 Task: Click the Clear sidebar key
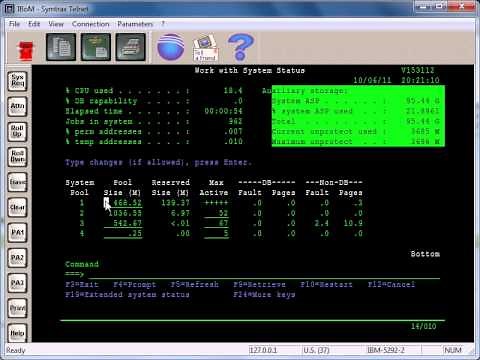17,207
